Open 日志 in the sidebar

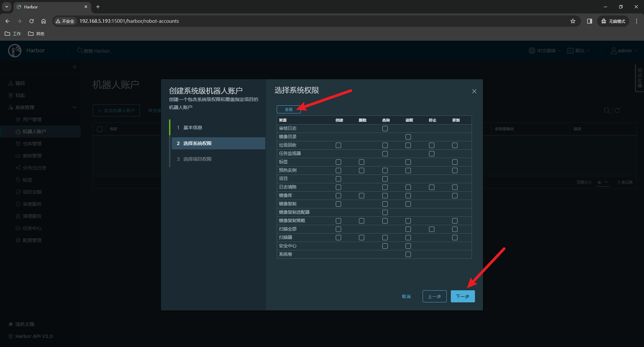point(20,95)
